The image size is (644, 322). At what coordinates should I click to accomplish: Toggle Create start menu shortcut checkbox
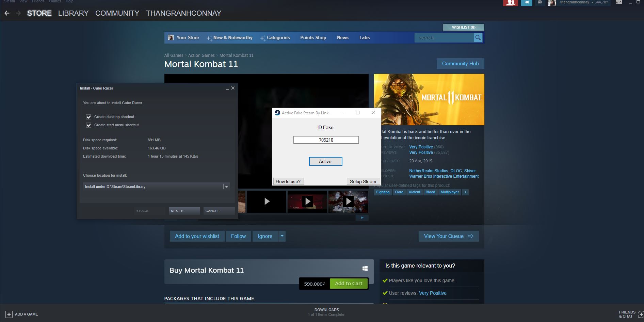coord(89,125)
